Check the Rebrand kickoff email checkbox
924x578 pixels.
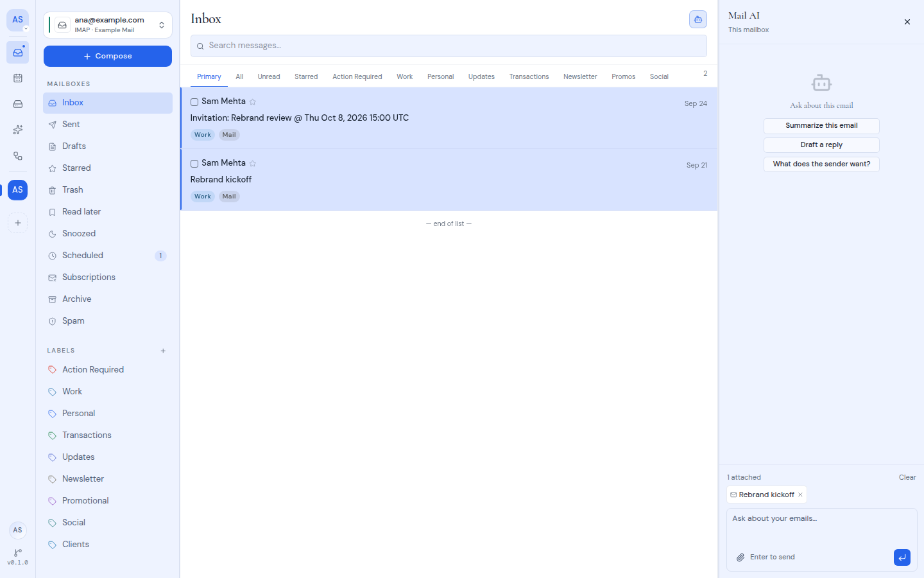[x=194, y=164]
